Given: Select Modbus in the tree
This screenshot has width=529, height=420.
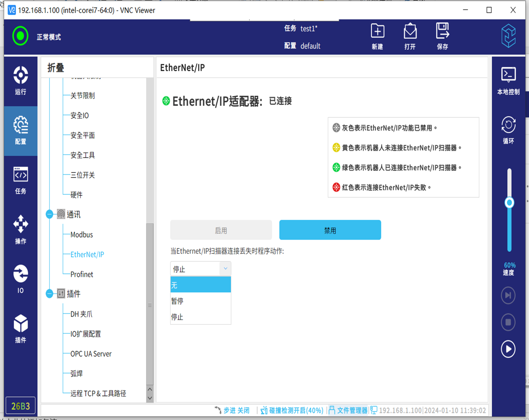Looking at the screenshot, I should pos(82,234).
